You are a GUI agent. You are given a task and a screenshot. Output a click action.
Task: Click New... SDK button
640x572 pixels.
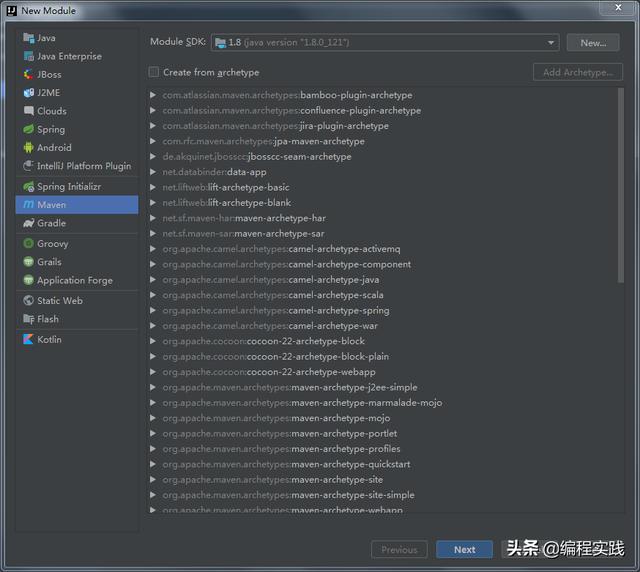(593, 43)
